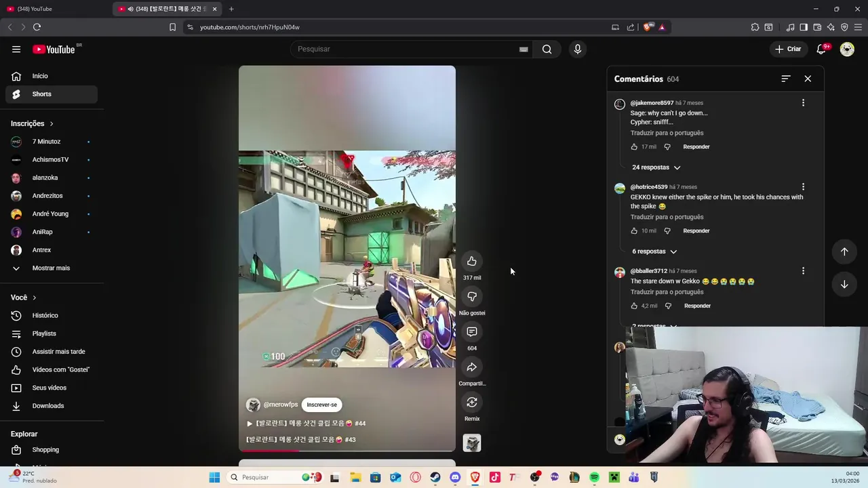The image size is (868, 488).
Task: Open more options for bballer3712's comment
Action: (x=803, y=271)
